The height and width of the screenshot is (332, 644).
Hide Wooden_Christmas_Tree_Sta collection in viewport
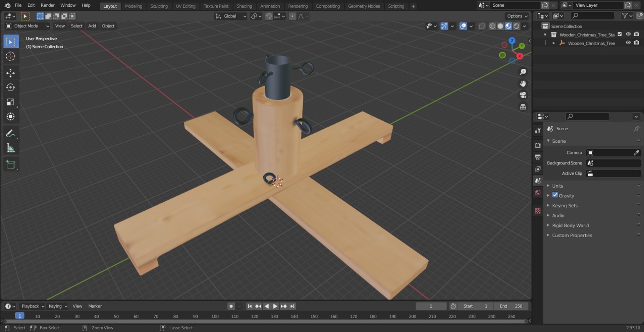(x=628, y=34)
